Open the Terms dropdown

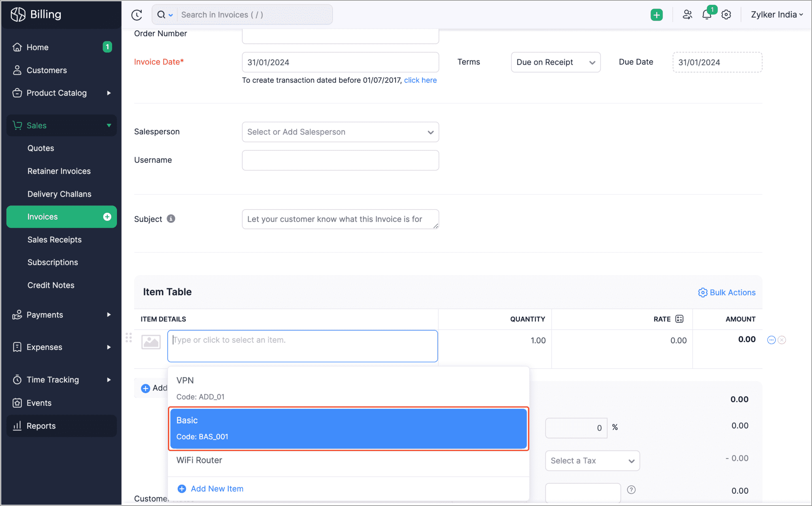click(x=555, y=62)
